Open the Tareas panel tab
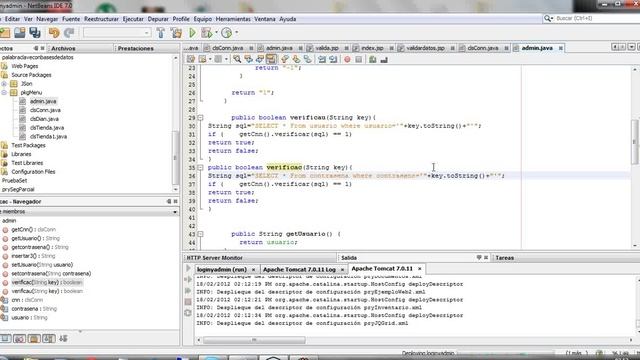 click(505, 258)
